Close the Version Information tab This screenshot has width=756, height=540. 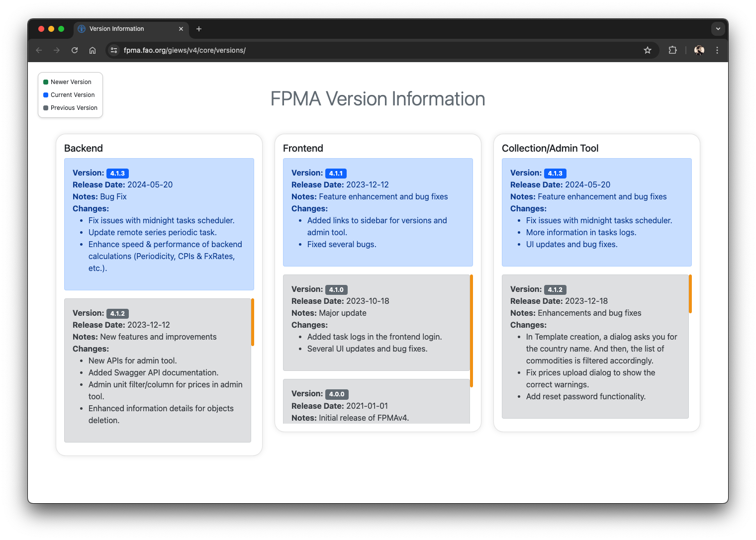pyautogui.click(x=181, y=29)
